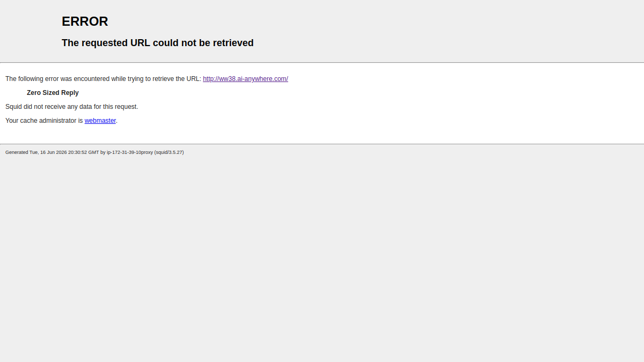Image resolution: width=644 pixels, height=362 pixels.
Task: Click the 'Generated Tue, 16 Jun 2026' footer line
Action: click(94, 152)
